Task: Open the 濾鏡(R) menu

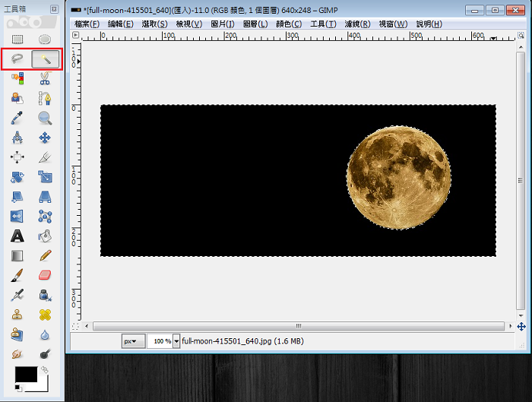Action: 358,24
